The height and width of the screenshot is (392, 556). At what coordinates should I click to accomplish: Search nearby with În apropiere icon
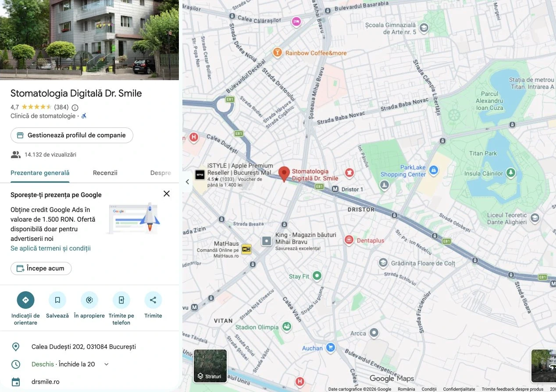(x=89, y=300)
